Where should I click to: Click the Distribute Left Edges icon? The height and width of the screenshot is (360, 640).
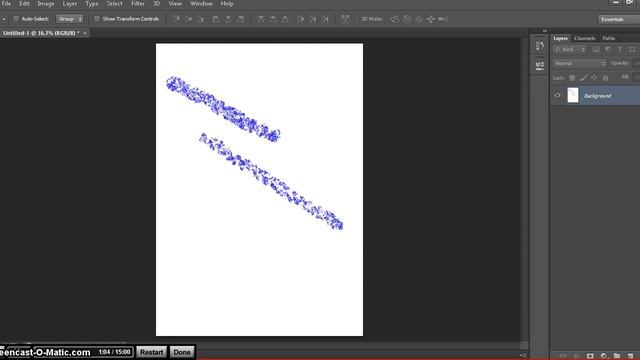300,19
